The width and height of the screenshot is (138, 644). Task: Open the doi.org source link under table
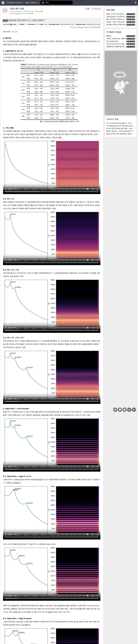coord(61,122)
